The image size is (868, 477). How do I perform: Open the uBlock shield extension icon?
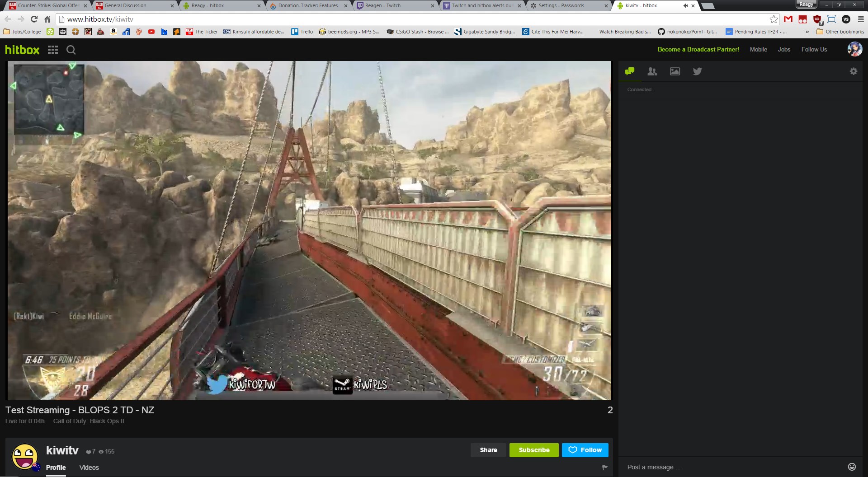click(x=817, y=19)
